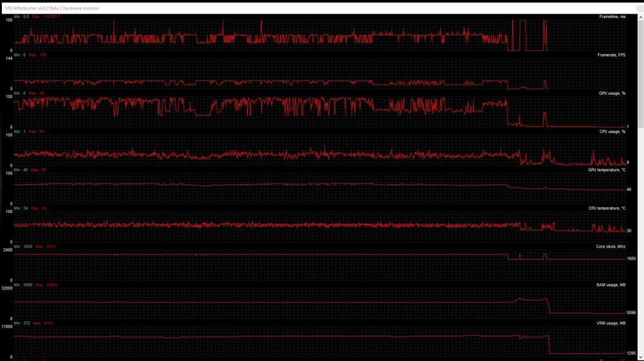Screen dimensions: 644x361
Task: Click the 'CPU usage, %' graph label
Action: click(612, 132)
